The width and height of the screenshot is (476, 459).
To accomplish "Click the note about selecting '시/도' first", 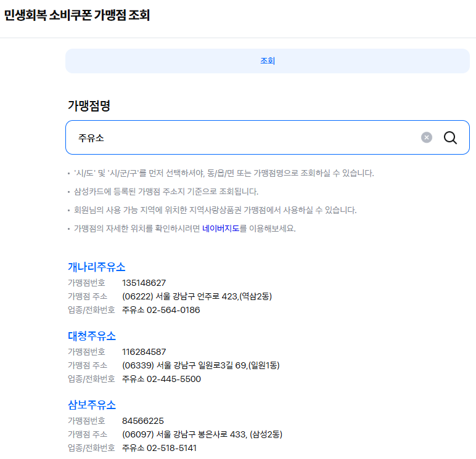I will [x=224, y=173].
